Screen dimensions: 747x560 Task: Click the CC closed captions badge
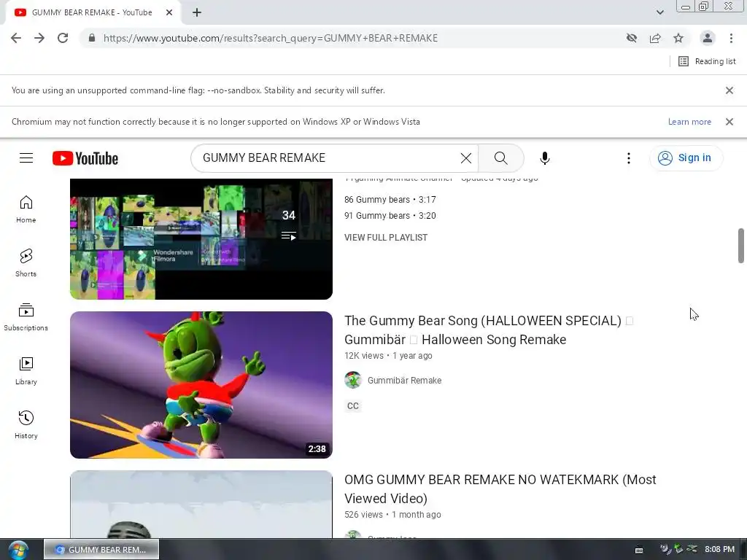(x=353, y=405)
